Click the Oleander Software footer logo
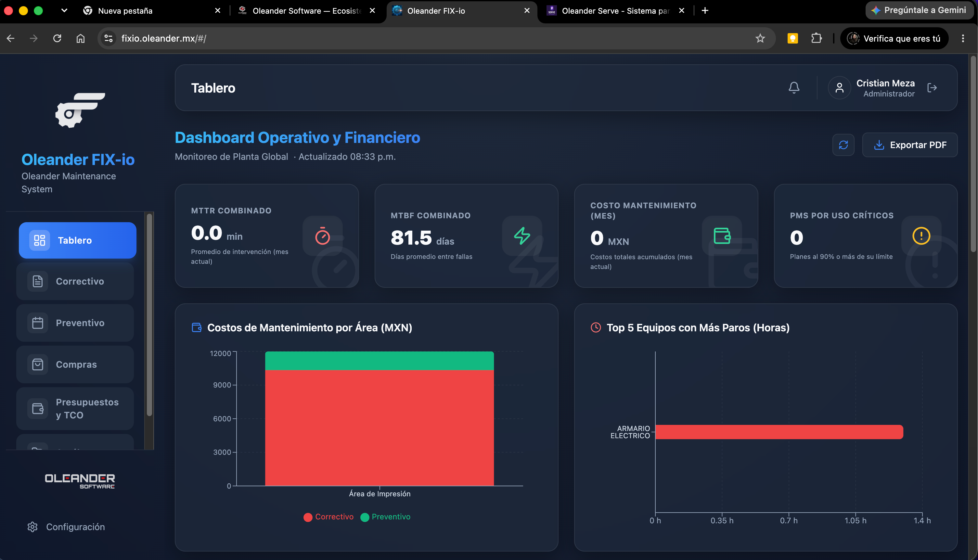Screen dimensions: 978x560 click(x=80, y=481)
